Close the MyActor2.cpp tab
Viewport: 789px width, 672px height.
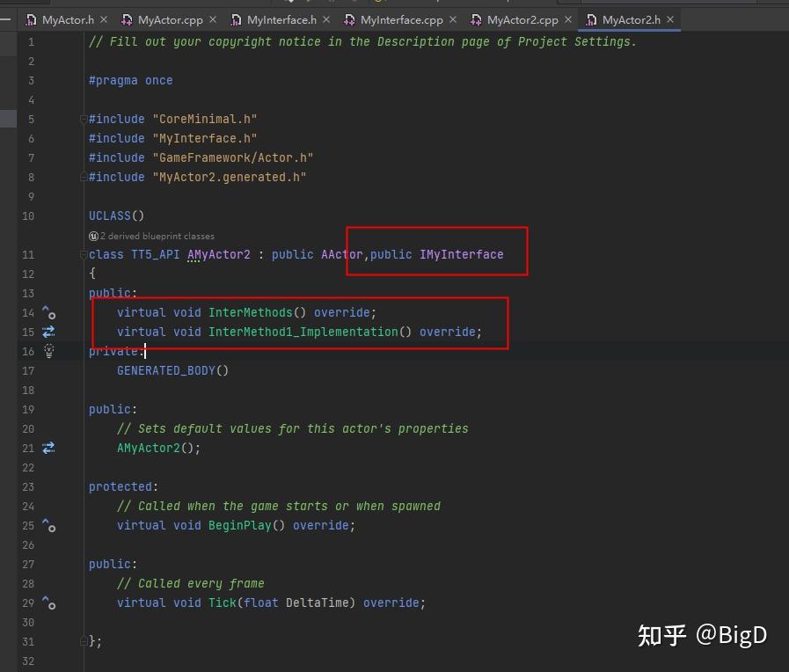pyautogui.click(x=568, y=19)
